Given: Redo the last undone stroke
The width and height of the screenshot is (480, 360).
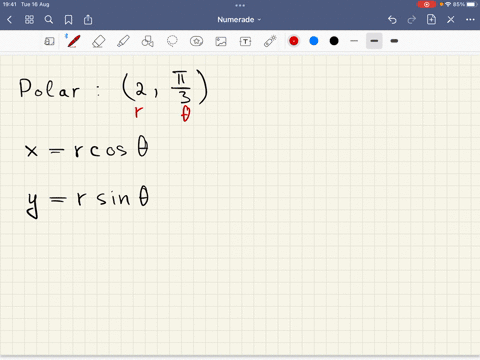Looking at the screenshot, I should 412,20.
